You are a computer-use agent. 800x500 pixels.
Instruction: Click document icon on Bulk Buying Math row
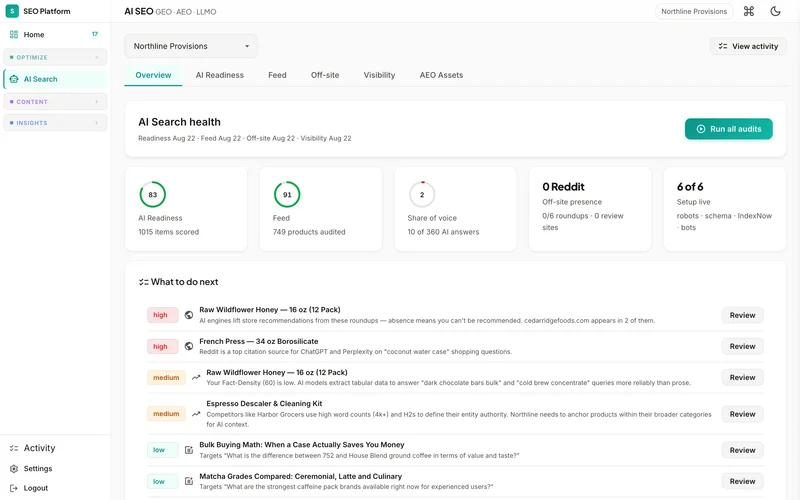tap(189, 450)
